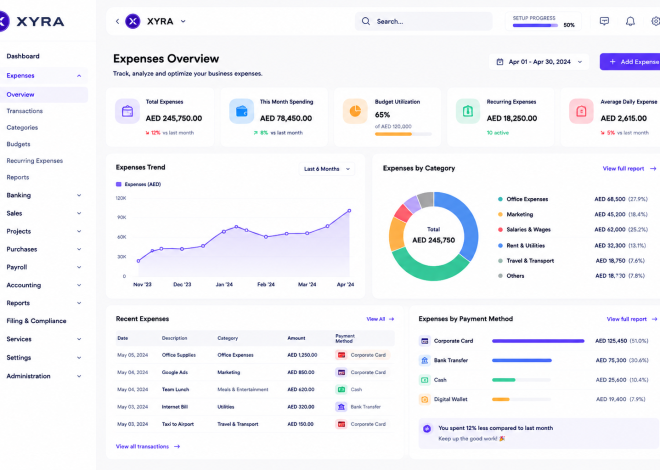Select the Overview sidebar item
Image resolution: width=660 pixels, height=470 pixels.
[44, 95]
